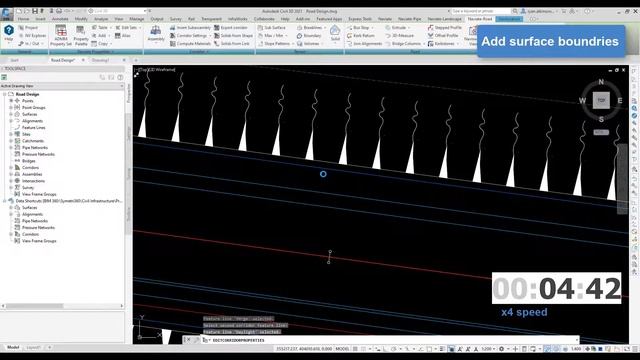Switch to the Start document tab
This screenshot has height=360, width=640.
[15, 60]
